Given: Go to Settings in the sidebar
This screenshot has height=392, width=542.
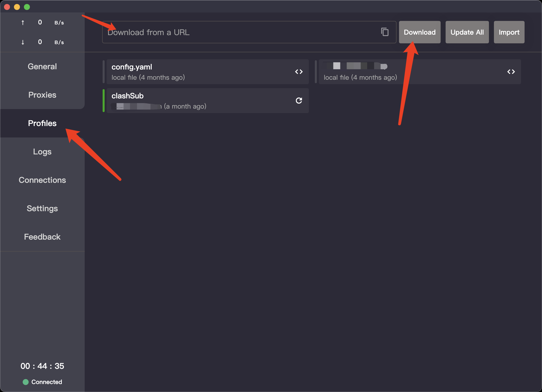Looking at the screenshot, I should (x=42, y=208).
